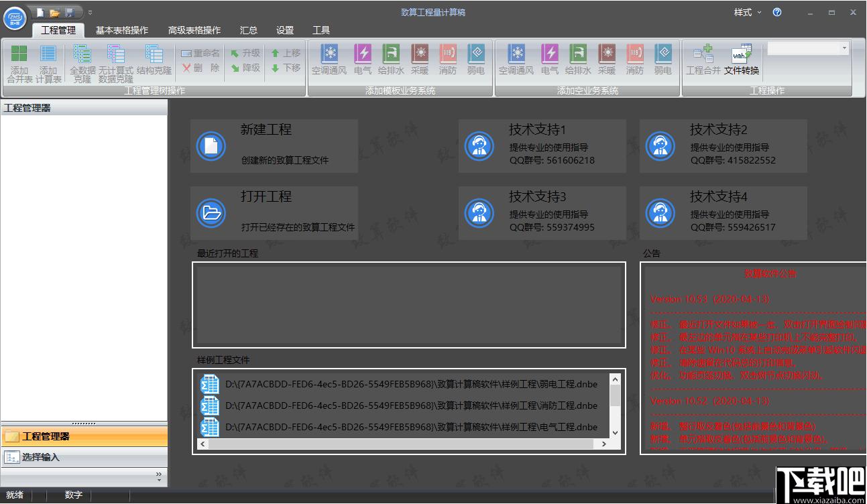Click the new file quick-access icon
Screen dimensions: 867x504
[40, 12]
